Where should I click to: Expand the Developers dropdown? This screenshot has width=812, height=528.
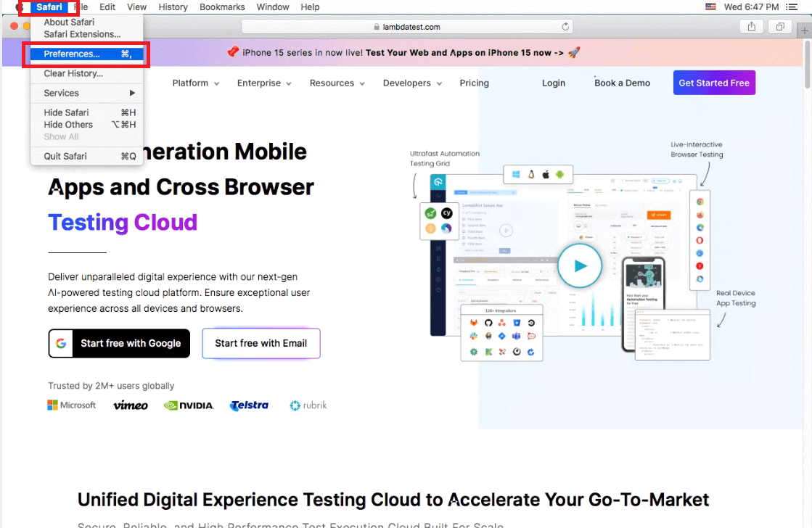click(412, 83)
